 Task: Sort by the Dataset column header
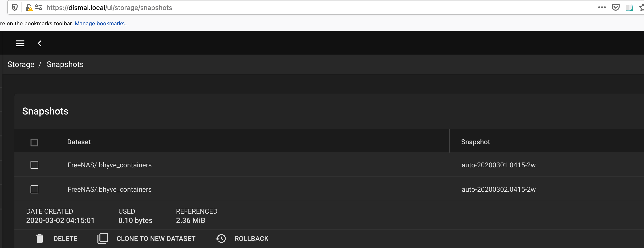[79, 142]
